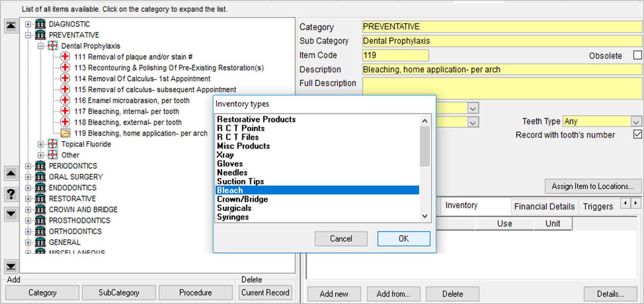Click red cross icon for item 111
This screenshot has width=644, height=304.
point(65,57)
